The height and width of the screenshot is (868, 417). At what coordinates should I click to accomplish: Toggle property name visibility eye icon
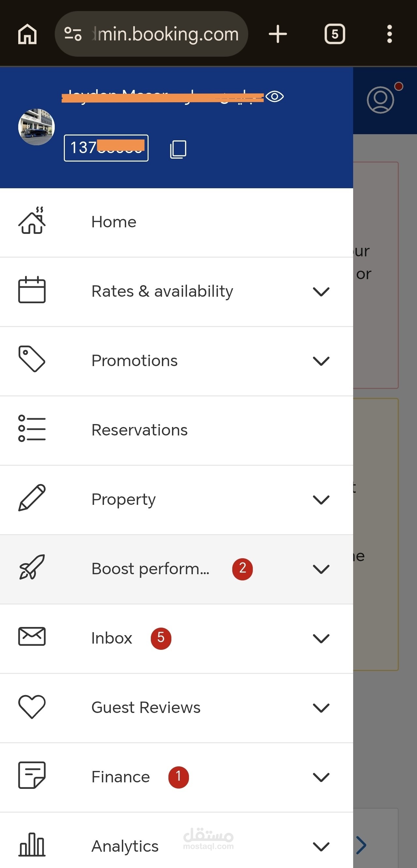[x=274, y=97]
